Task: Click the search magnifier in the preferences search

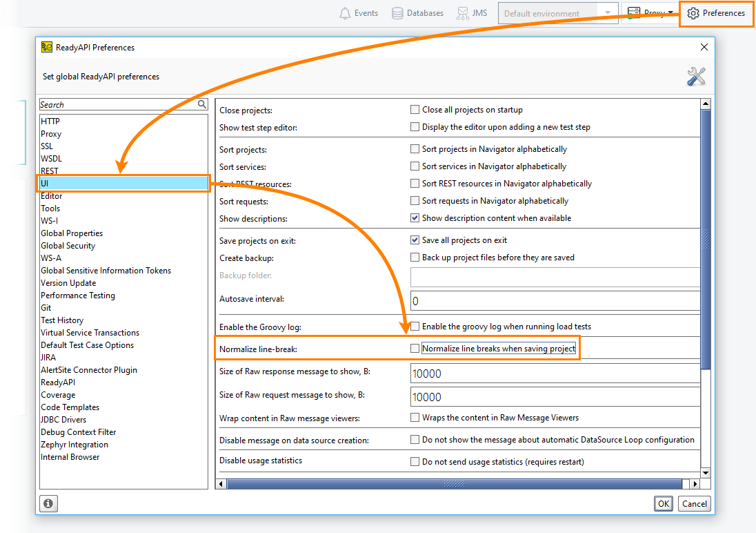Action: point(201,104)
